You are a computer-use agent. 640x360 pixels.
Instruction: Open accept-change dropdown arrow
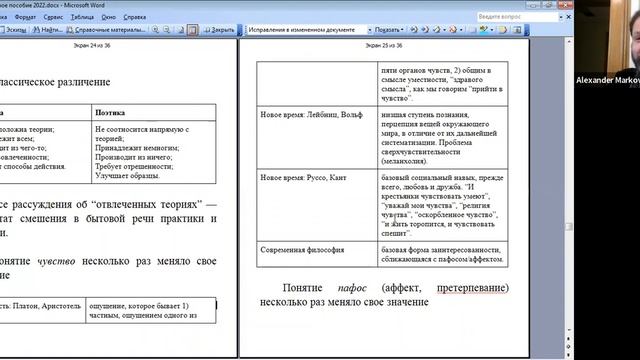[444, 30]
